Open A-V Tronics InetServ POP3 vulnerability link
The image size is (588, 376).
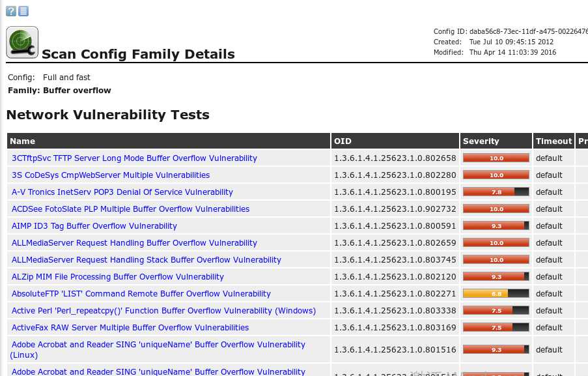point(122,192)
